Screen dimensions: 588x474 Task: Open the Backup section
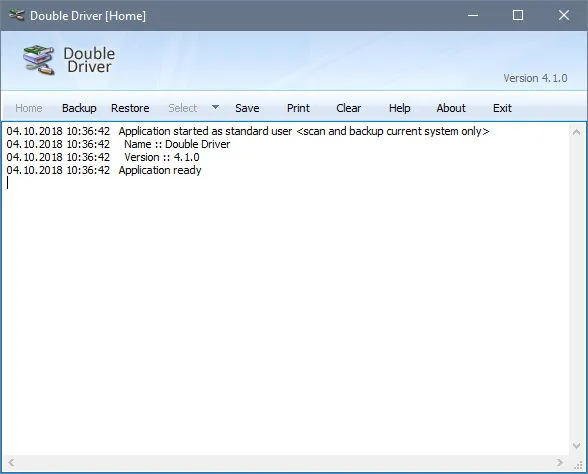pos(79,108)
